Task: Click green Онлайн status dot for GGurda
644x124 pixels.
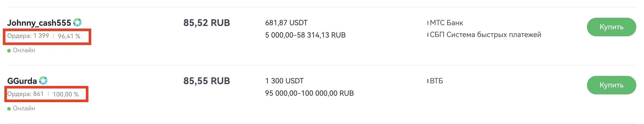Action: (x=9, y=109)
